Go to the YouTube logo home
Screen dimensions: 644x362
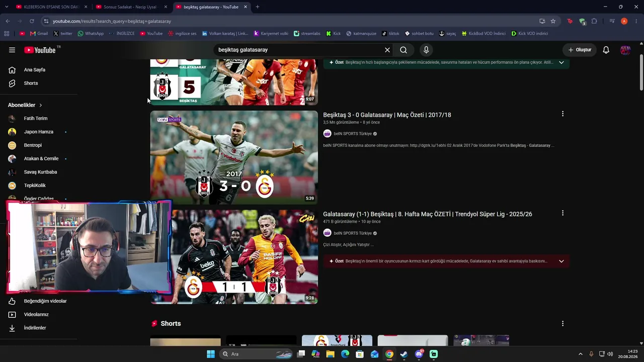40,50
